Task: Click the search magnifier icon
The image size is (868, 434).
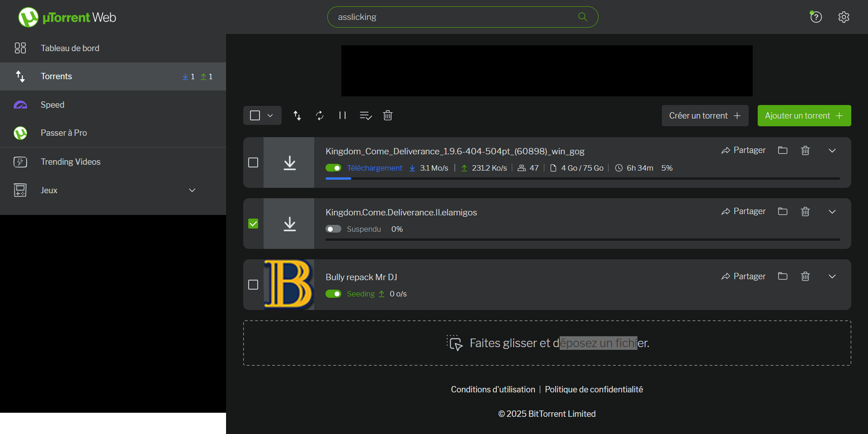Action: coord(583,17)
